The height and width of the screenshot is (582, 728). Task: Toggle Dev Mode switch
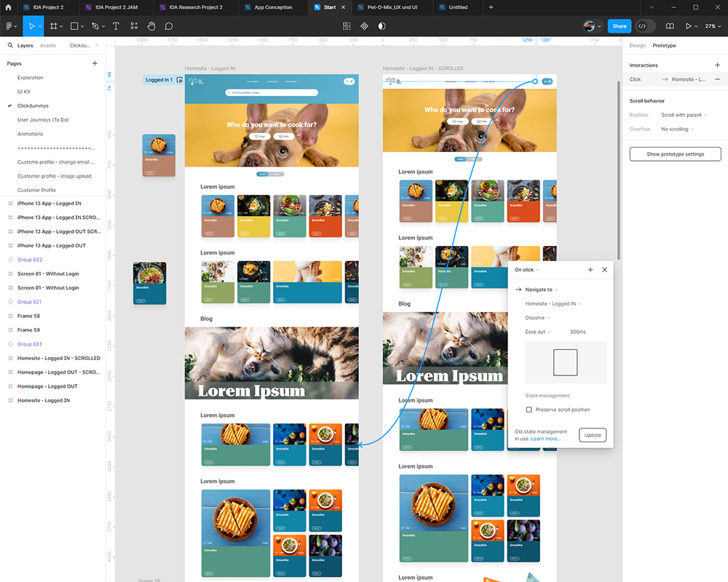pyautogui.click(x=645, y=26)
